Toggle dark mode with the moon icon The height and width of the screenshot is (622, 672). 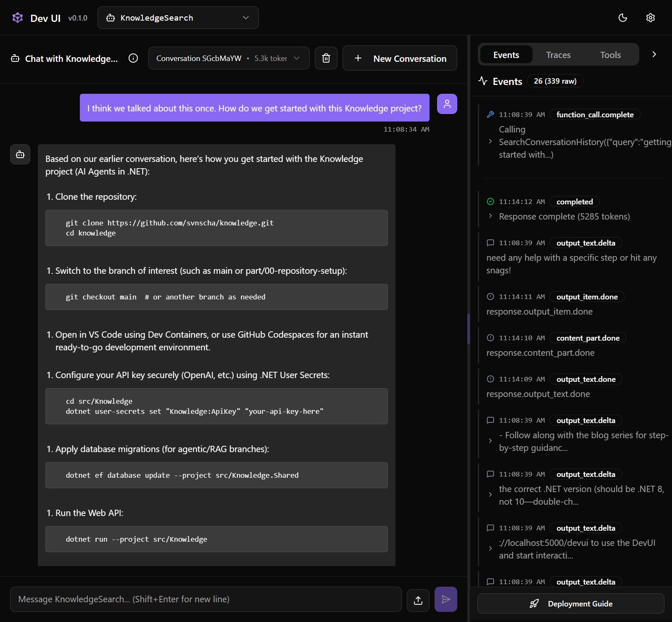[623, 18]
